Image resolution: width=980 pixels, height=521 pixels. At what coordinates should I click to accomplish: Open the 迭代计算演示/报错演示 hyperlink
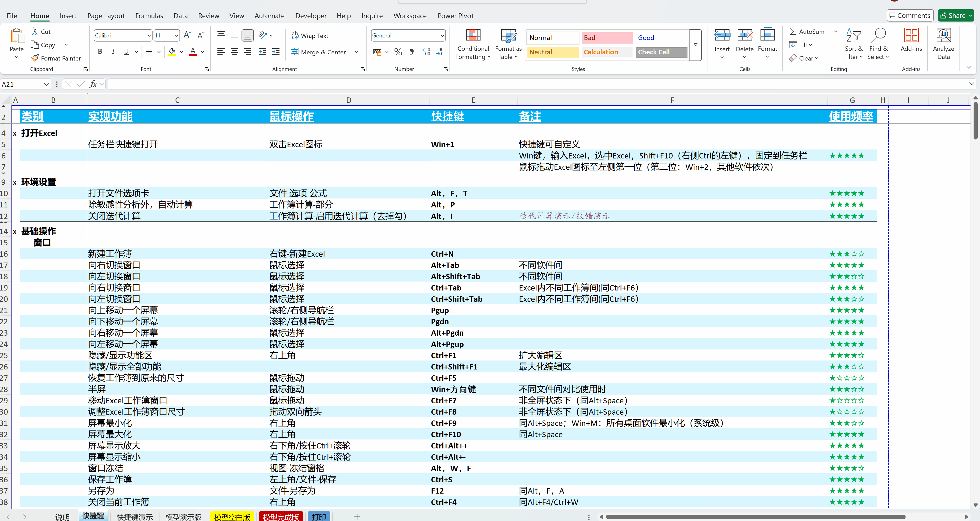tap(565, 216)
